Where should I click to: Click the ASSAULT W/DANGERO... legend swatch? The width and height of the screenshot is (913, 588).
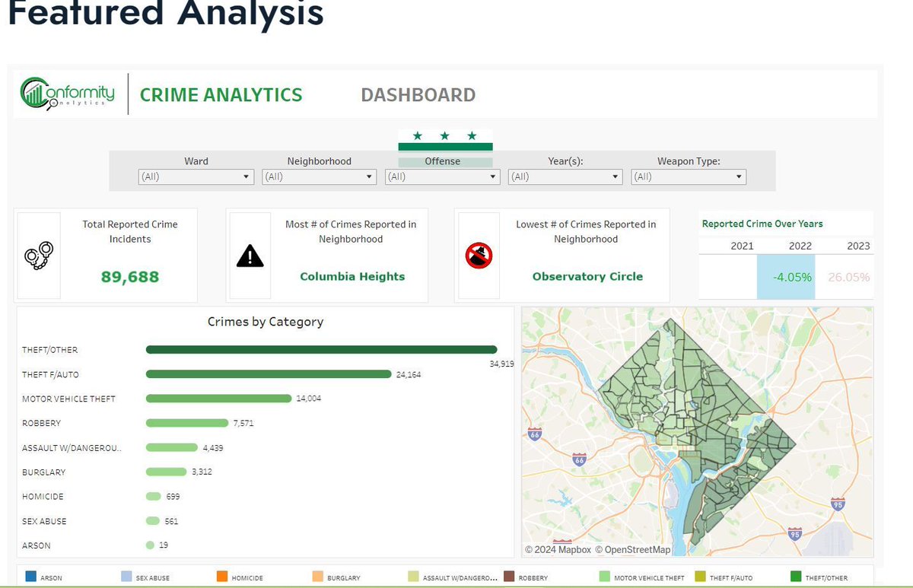(414, 577)
